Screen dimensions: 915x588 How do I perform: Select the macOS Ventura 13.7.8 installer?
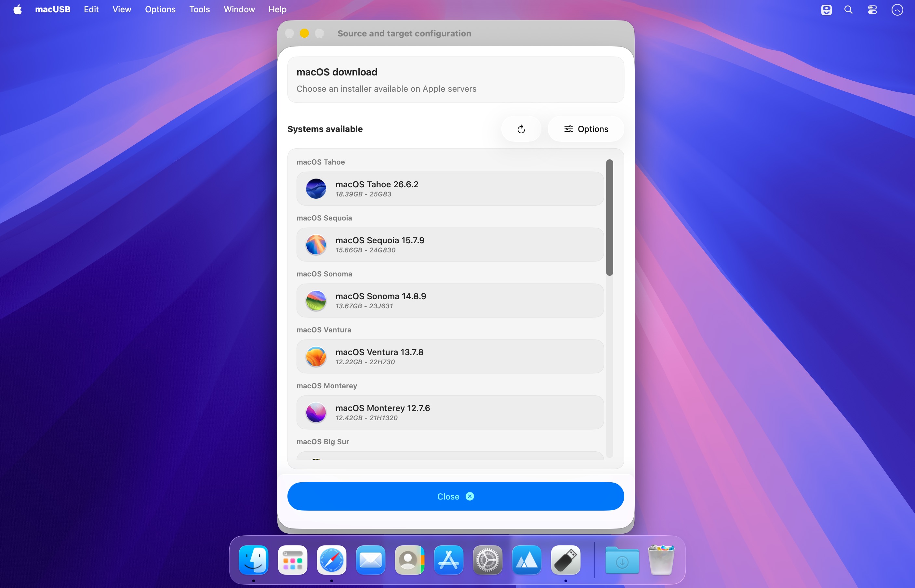click(450, 356)
